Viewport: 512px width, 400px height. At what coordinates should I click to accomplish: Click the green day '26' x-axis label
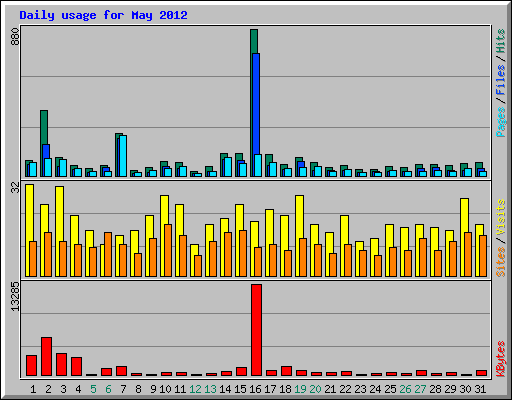405,389
